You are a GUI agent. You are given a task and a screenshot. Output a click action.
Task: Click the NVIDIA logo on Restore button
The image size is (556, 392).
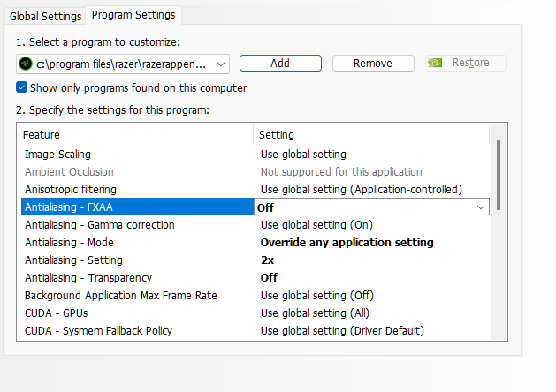[435, 63]
